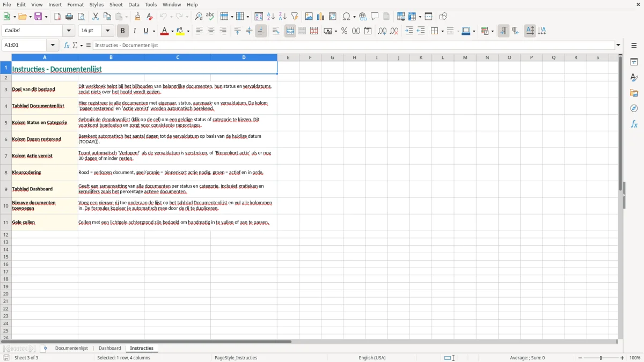Expand the formula bar input line

618,46
